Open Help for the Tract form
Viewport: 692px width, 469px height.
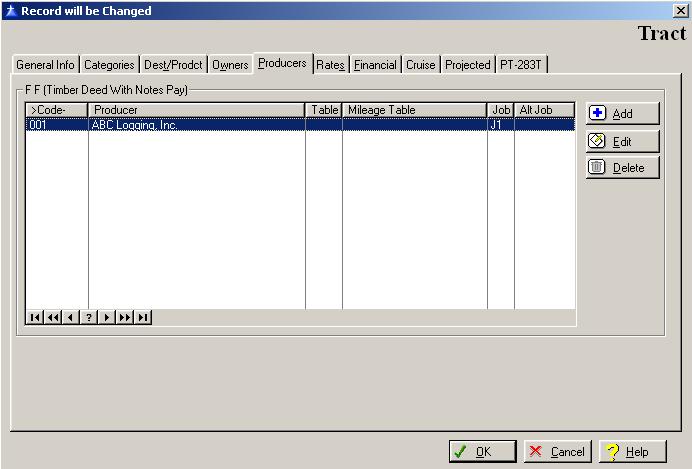pos(632,451)
